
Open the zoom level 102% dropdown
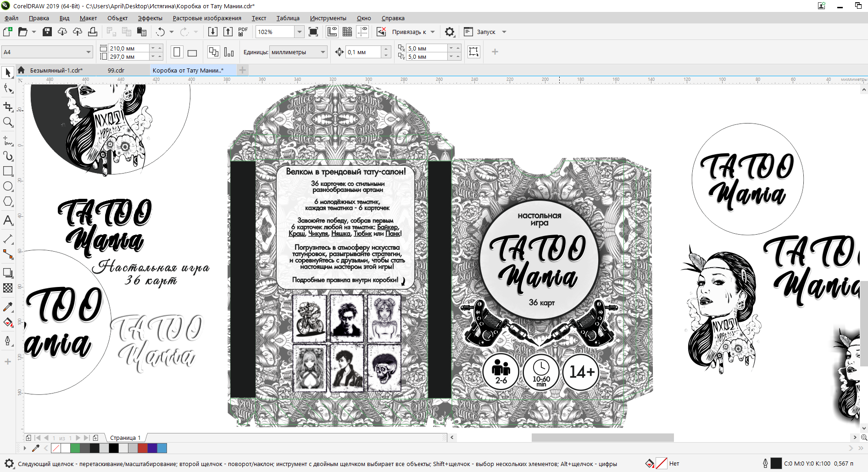[x=299, y=32]
